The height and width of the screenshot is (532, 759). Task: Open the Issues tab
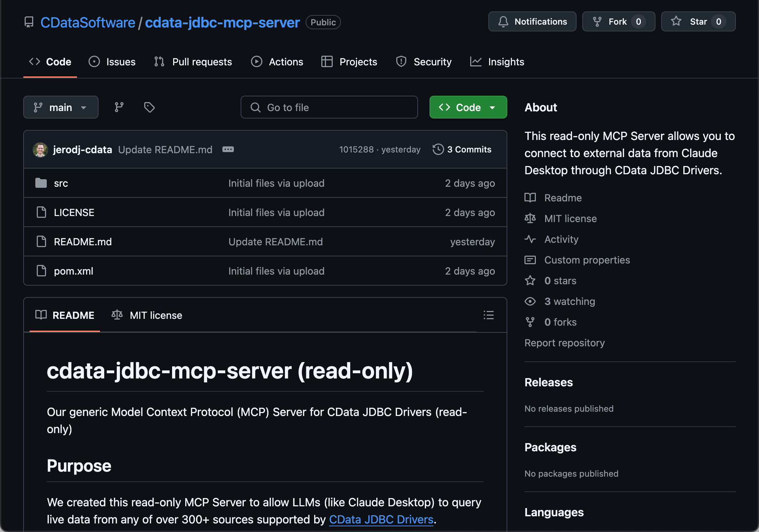coord(112,62)
